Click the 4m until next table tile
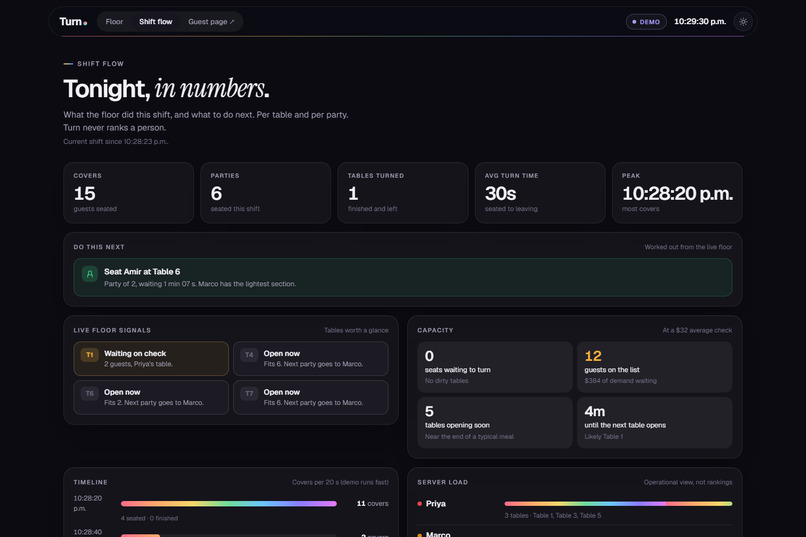The height and width of the screenshot is (537, 806). click(x=655, y=422)
